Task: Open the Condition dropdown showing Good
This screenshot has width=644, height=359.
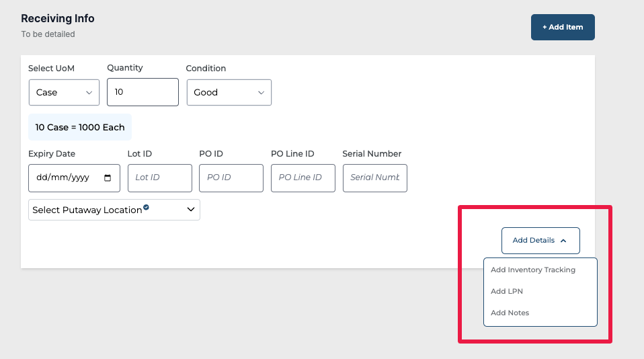Action: (229, 93)
